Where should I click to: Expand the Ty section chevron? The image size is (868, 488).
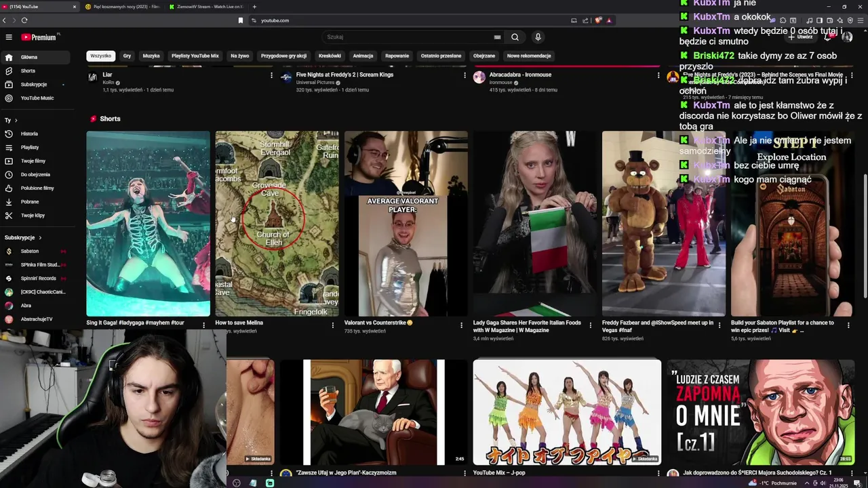(17, 120)
